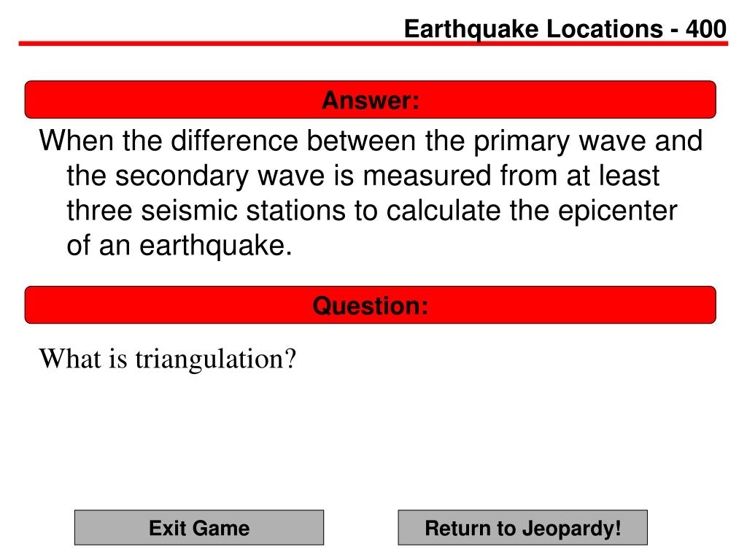Click the 'of an earthquake.' line
The width and height of the screenshot is (747, 560).
click(x=179, y=246)
